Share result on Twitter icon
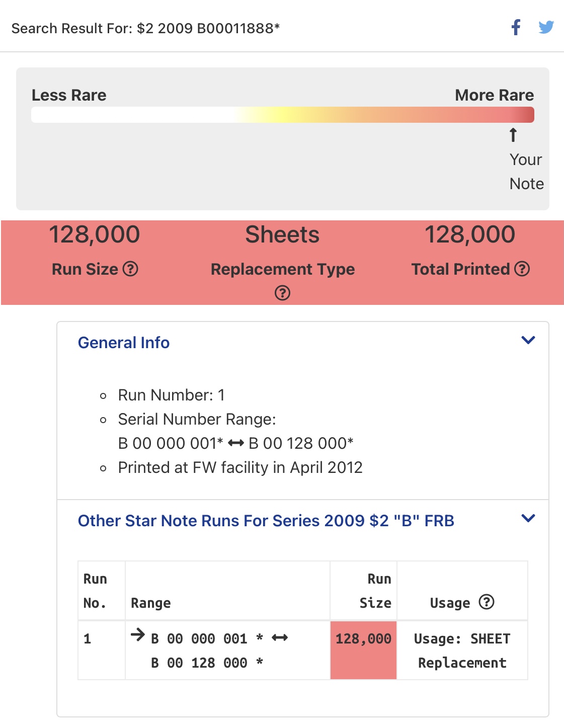 pyautogui.click(x=546, y=27)
